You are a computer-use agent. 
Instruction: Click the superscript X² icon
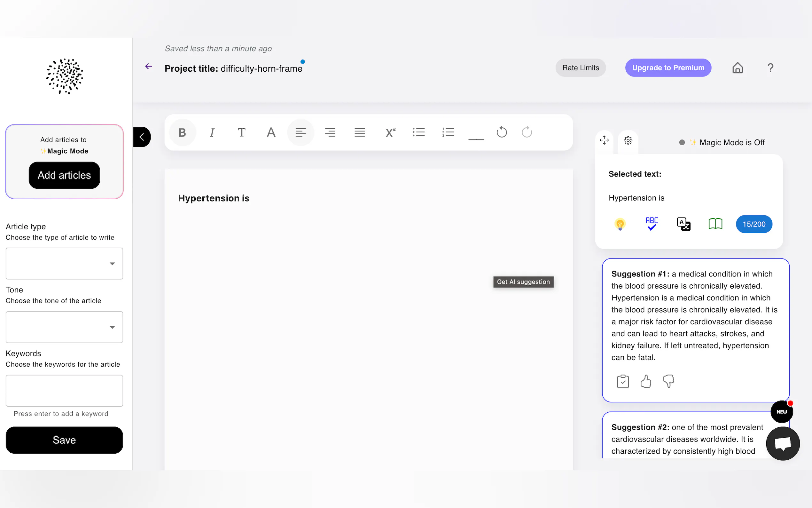point(390,132)
